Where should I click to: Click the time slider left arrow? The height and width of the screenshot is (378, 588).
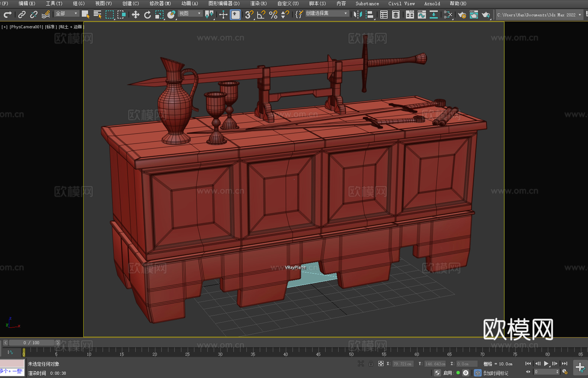pyautogui.click(x=5, y=343)
